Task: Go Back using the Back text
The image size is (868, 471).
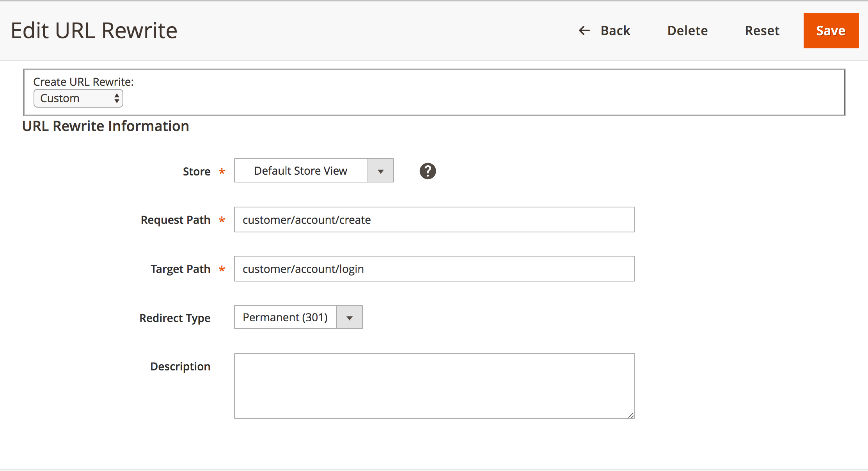Action: click(x=615, y=30)
